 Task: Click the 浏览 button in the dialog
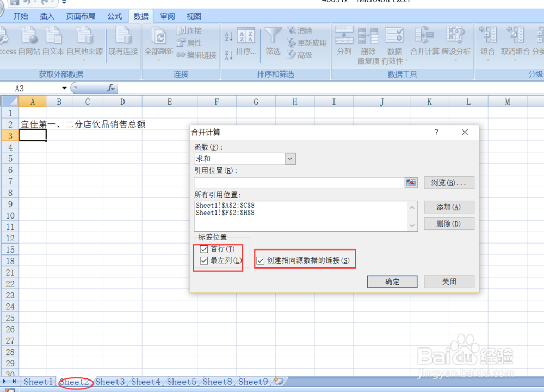[449, 183]
